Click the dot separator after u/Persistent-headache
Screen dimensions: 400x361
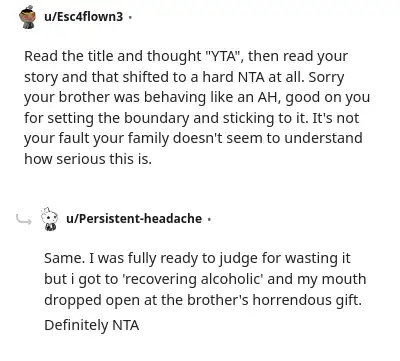pos(209,219)
